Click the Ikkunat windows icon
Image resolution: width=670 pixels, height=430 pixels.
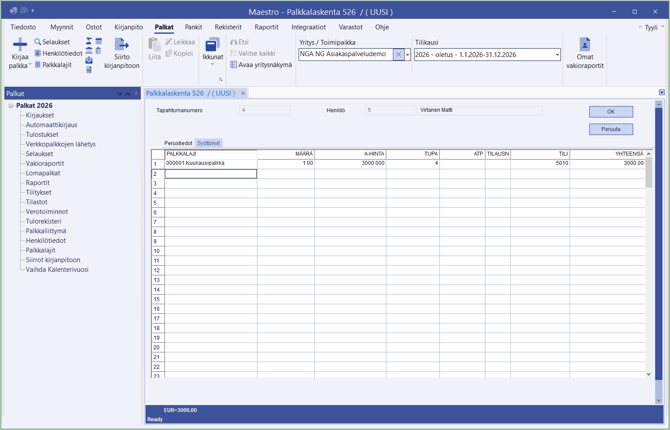212,46
